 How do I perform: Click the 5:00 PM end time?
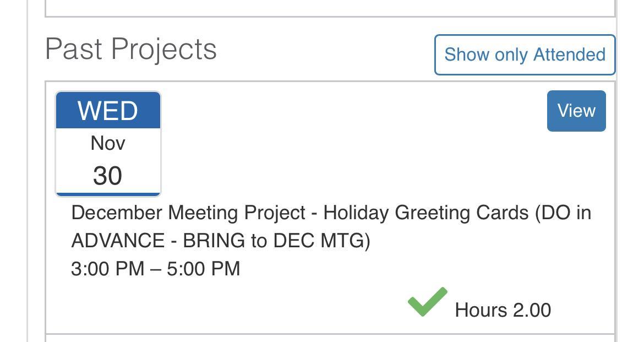point(204,269)
